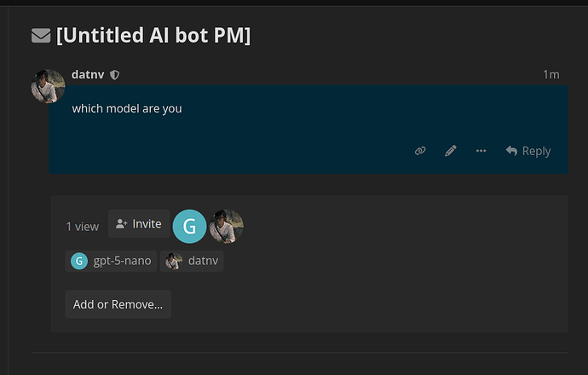Image resolution: width=588 pixels, height=375 pixels.
Task: Open the large datnv participant photo avatar
Action: pyautogui.click(x=227, y=227)
